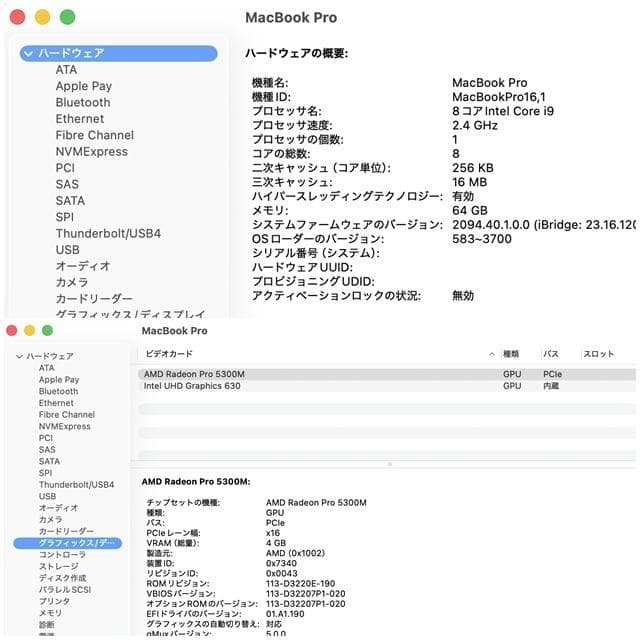Select SAS in top window sidebar
640x640 pixels.
(67, 184)
